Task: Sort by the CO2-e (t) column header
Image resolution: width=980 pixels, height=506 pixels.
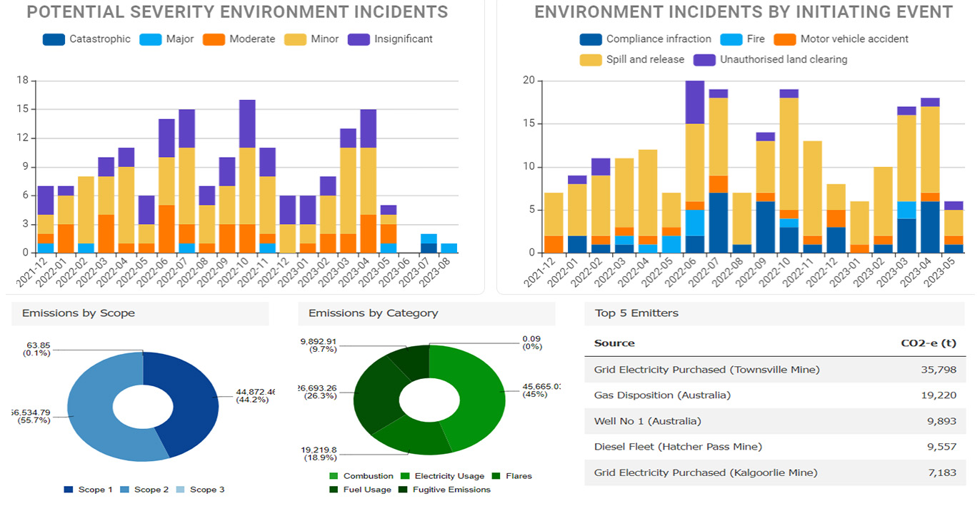Action: (x=928, y=343)
